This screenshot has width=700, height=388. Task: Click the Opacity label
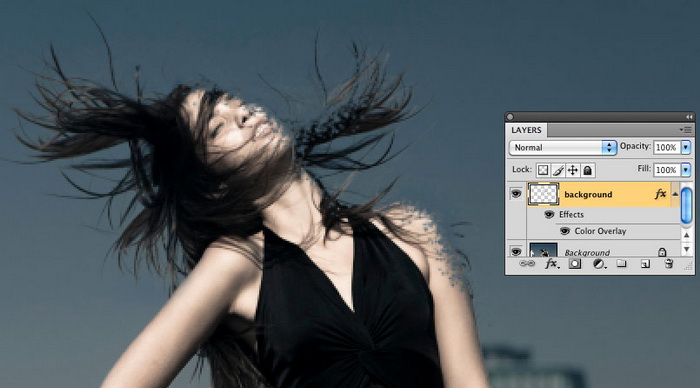point(635,146)
